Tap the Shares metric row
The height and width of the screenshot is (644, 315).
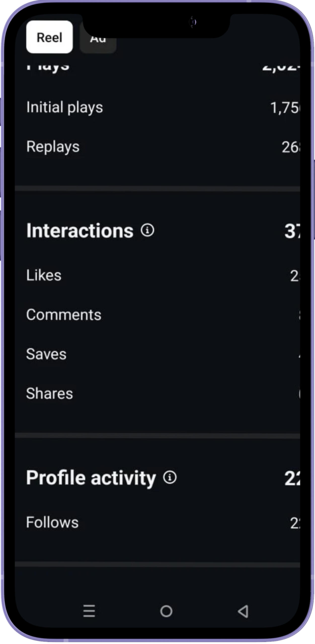157,394
